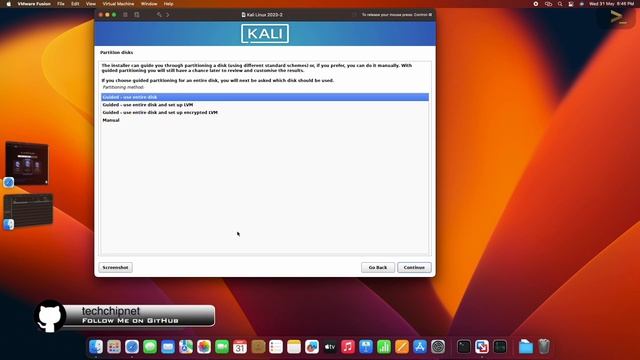This screenshot has height=360, width=640.
Task: Select Manual partitioning method
Action: (265, 120)
